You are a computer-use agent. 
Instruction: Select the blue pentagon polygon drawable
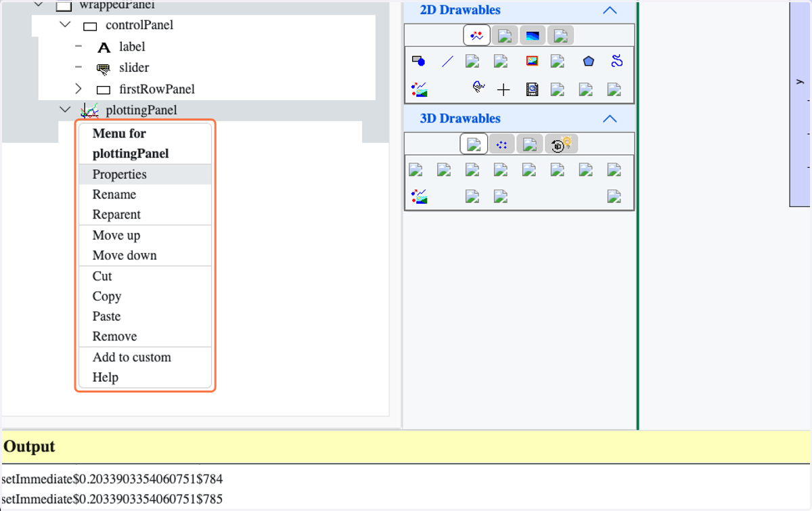[x=589, y=62]
